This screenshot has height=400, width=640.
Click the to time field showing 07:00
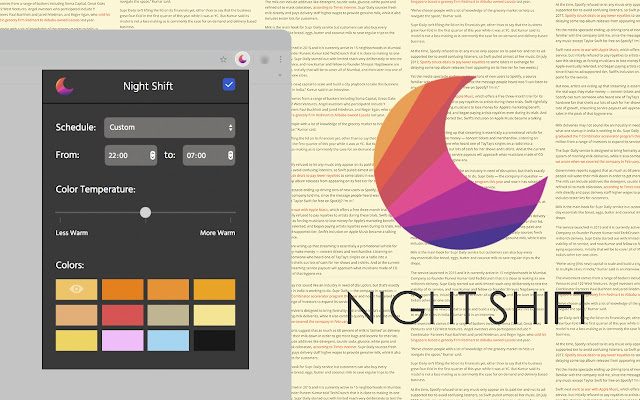pyautogui.click(x=209, y=155)
